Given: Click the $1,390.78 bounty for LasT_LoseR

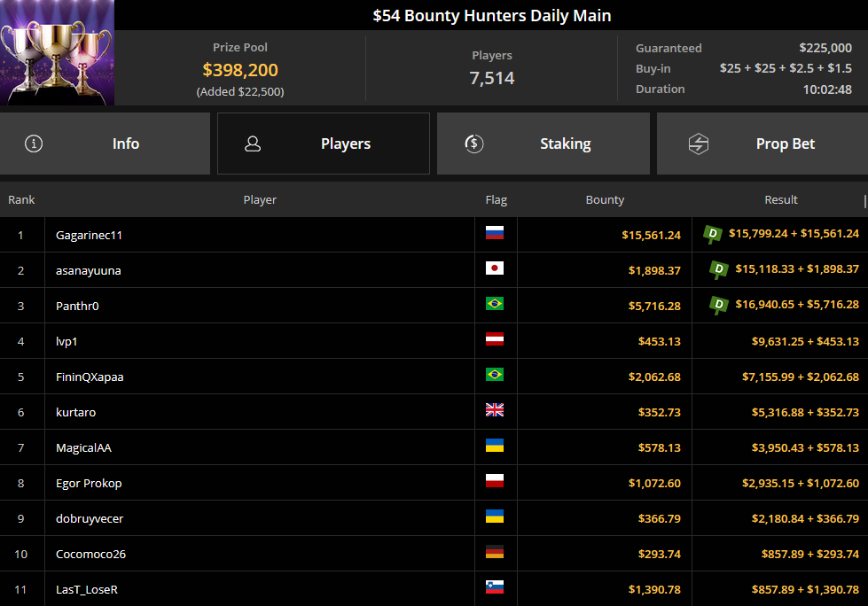Looking at the screenshot, I should [x=654, y=589].
